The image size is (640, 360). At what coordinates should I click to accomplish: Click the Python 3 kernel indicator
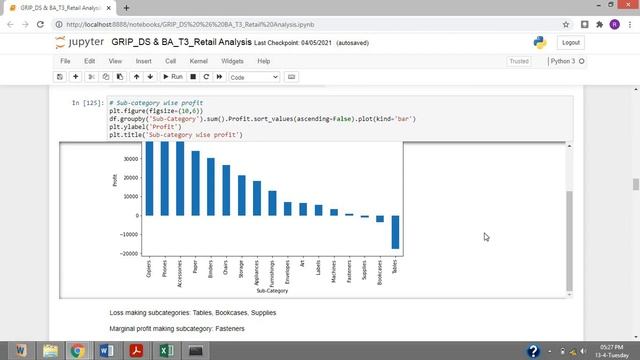click(567, 61)
